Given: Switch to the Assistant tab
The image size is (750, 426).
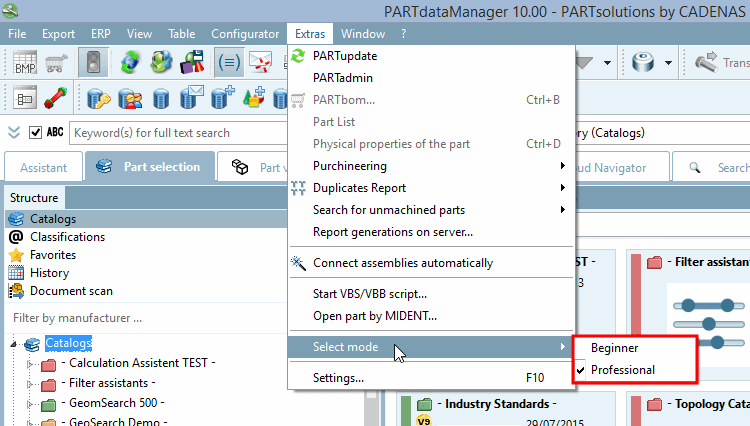Looking at the screenshot, I should 43,168.
